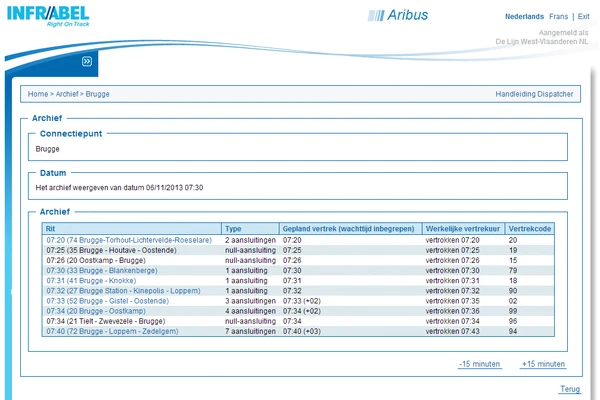Select row 07:34 (21 Tielt - Zwevezele - Brugge)
The height and width of the screenshot is (400, 600).
[x=298, y=321]
